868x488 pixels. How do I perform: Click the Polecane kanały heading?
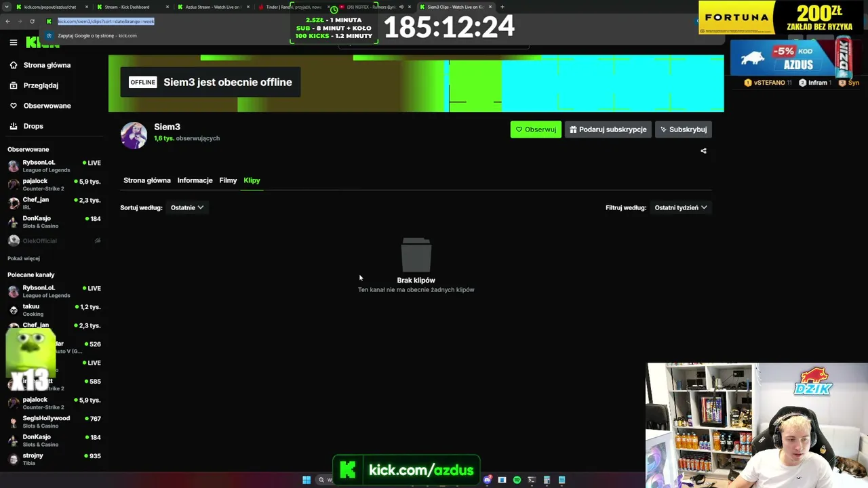31,274
